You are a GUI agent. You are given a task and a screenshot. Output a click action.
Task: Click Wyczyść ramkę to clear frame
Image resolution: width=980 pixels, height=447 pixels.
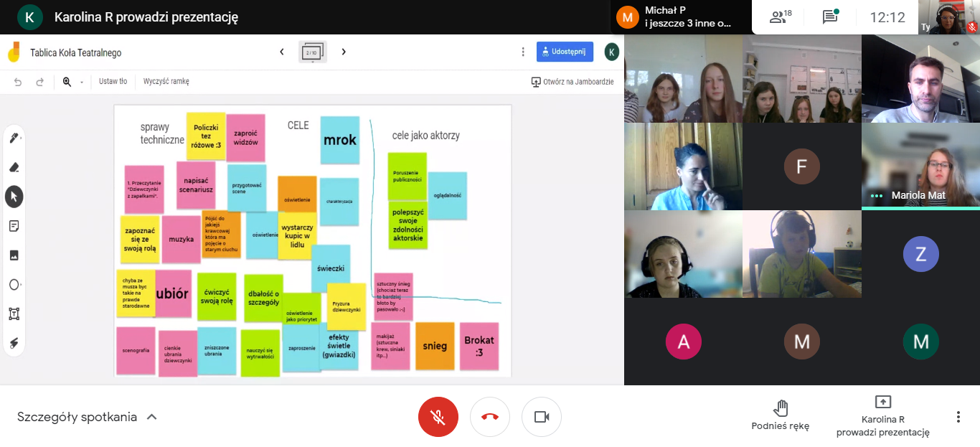click(x=166, y=82)
